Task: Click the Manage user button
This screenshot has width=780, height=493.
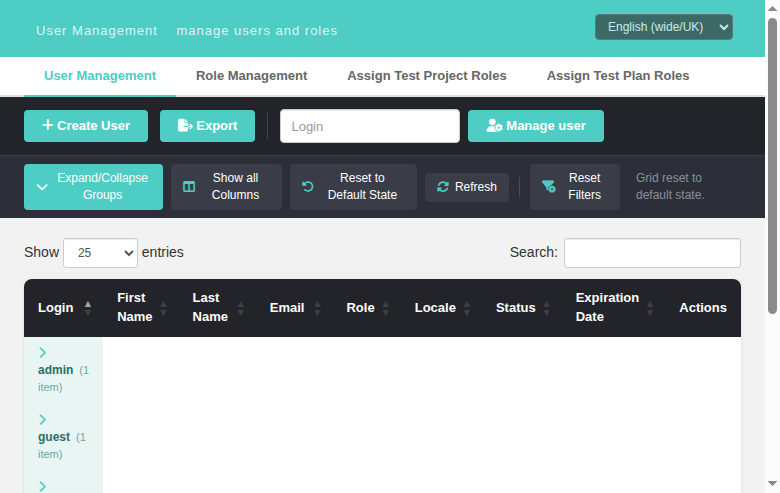Action: 536,126
